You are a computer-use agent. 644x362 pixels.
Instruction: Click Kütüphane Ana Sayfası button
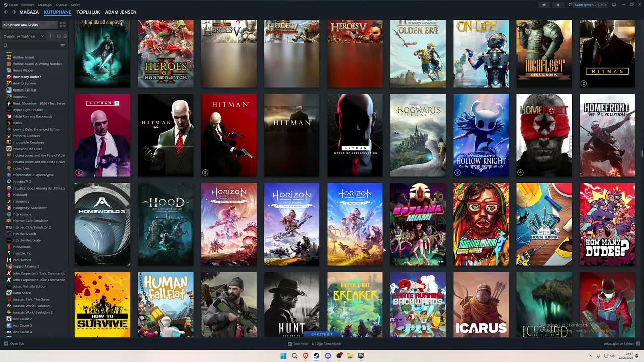[x=29, y=25]
